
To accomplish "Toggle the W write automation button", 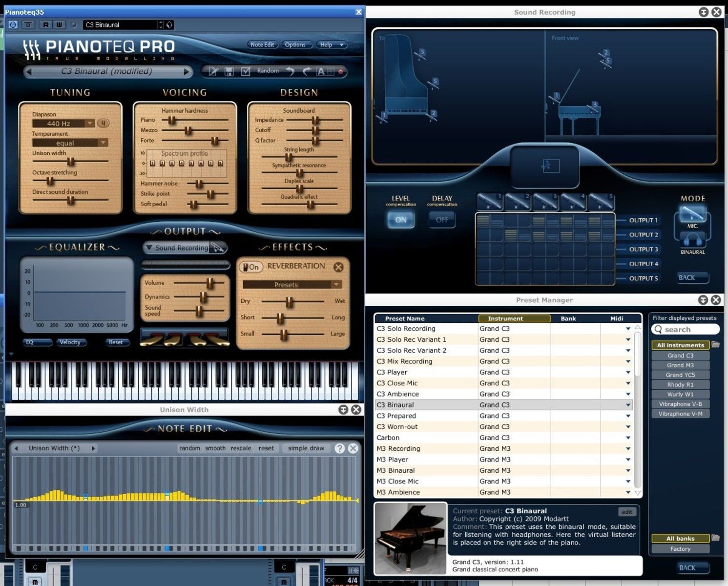I will (59, 25).
